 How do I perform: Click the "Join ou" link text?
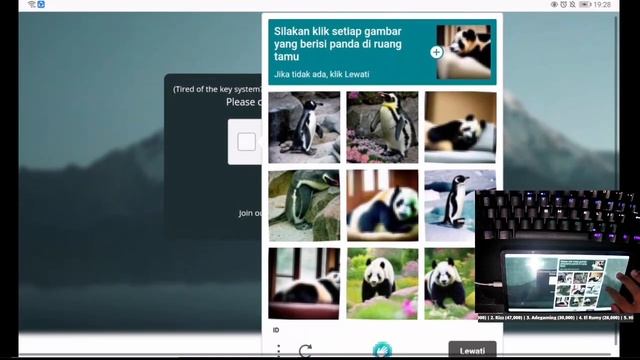pos(251,213)
